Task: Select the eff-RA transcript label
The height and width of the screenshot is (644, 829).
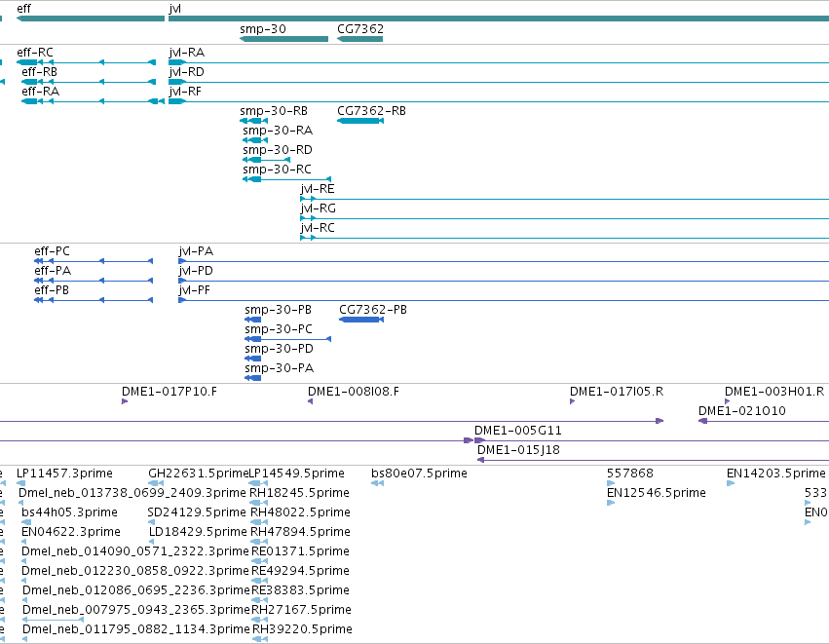Action: click(40, 92)
